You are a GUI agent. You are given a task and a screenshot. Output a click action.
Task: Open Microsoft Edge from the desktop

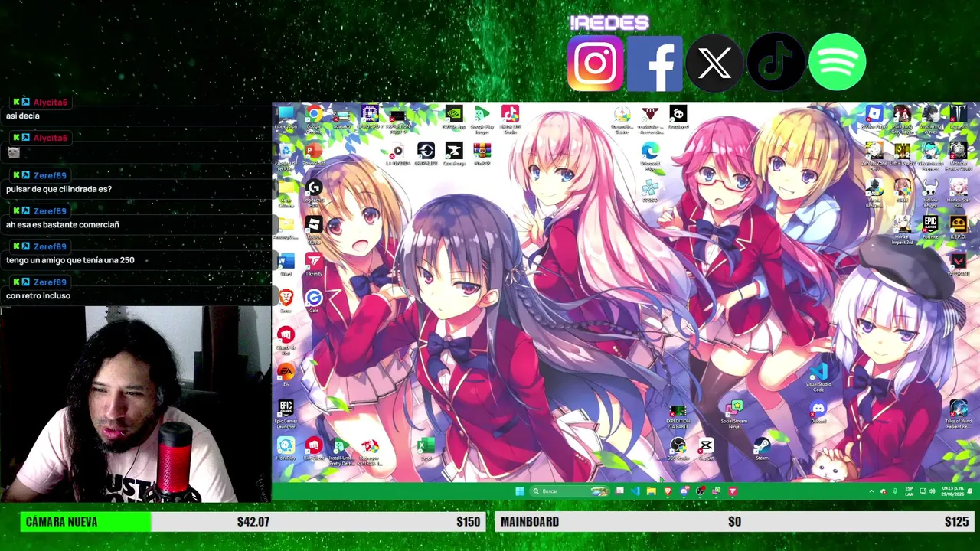point(650,155)
